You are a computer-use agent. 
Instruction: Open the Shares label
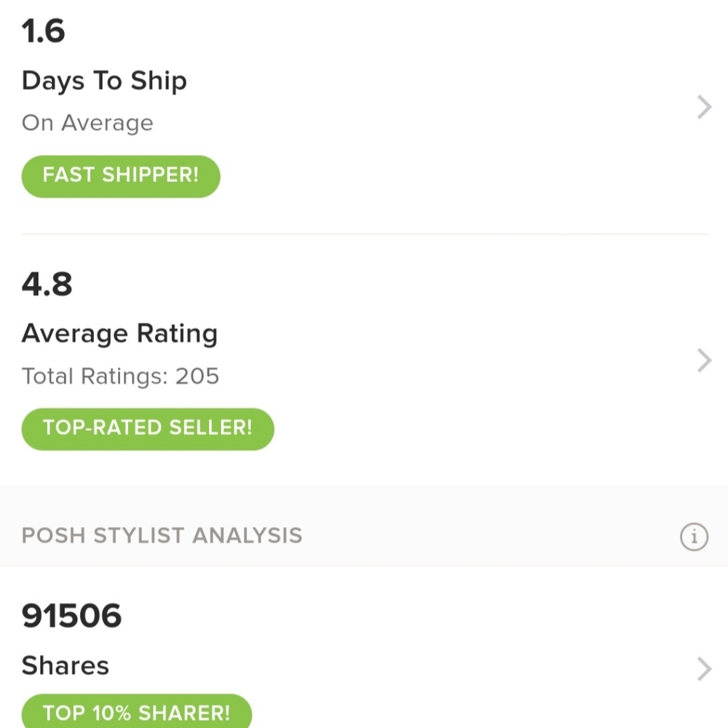tap(66, 665)
